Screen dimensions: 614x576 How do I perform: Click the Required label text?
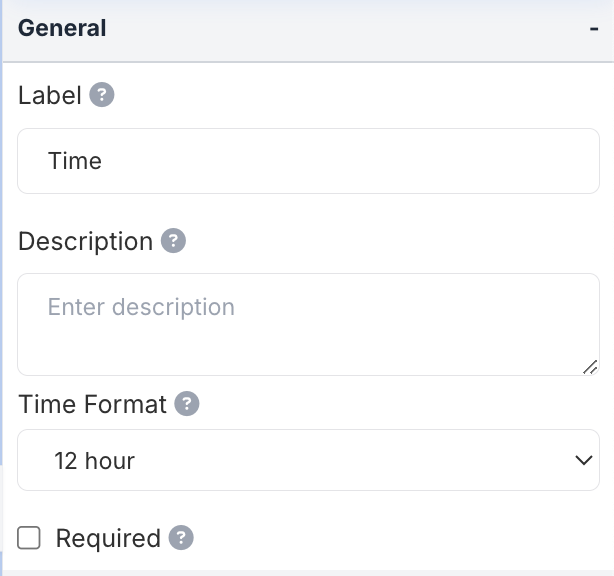pyautogui.click(x=108, y=538)
